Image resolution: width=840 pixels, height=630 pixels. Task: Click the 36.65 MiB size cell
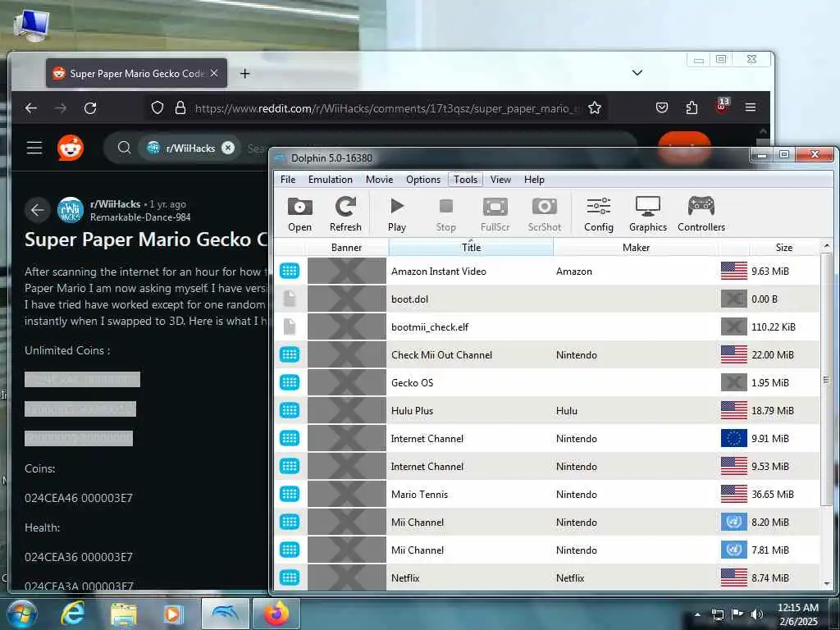pos(772,494)
